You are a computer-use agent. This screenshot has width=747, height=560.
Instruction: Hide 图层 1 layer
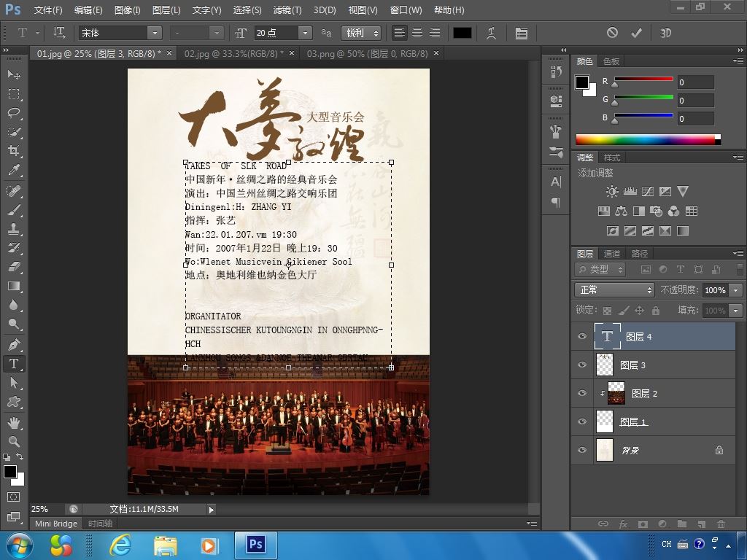point(582,421)
